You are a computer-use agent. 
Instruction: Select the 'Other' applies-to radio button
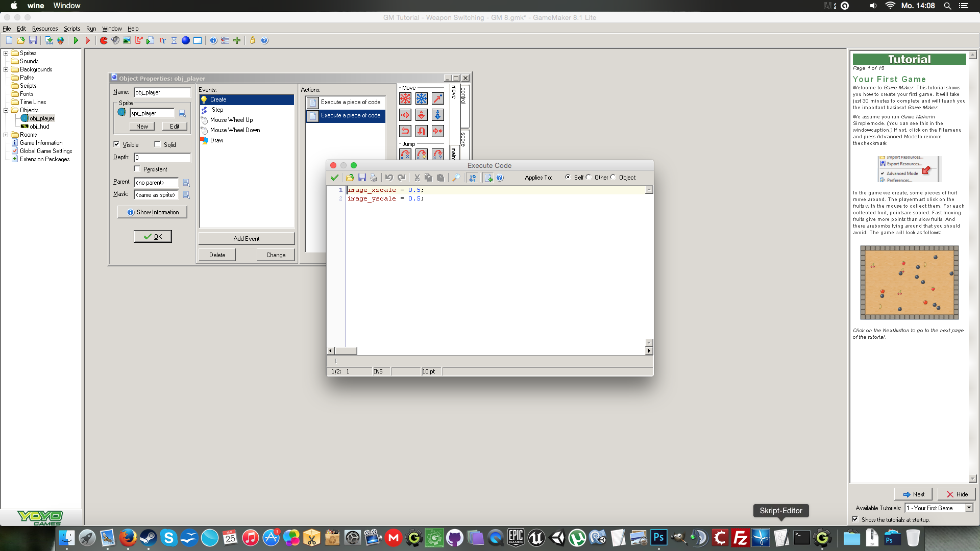pyautogui.click(x=589, y=178)
